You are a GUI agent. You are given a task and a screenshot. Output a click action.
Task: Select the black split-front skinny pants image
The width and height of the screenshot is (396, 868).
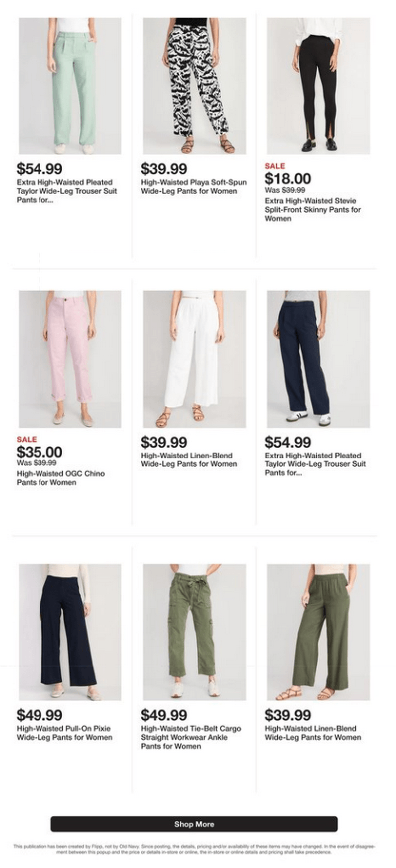(318, 86)
